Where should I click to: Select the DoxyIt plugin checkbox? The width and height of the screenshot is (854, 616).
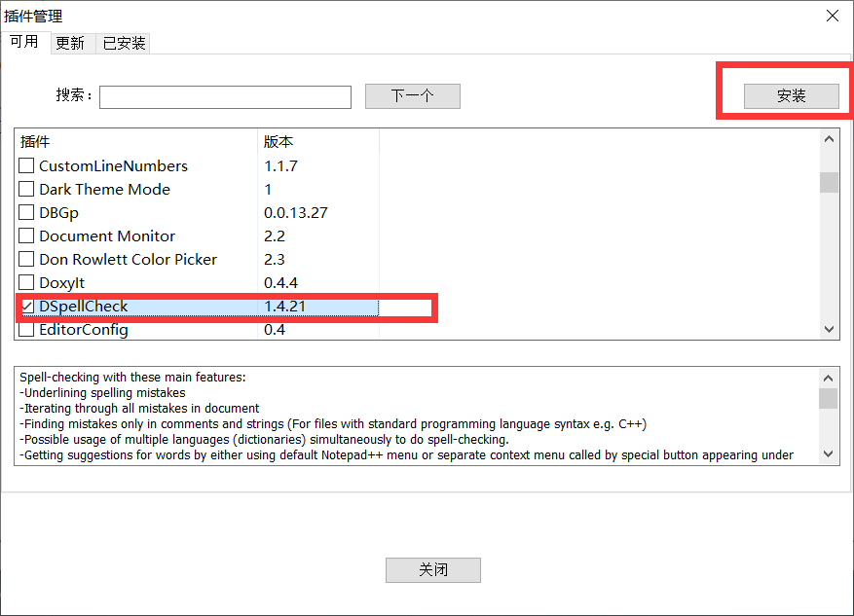tap(25, 282)
